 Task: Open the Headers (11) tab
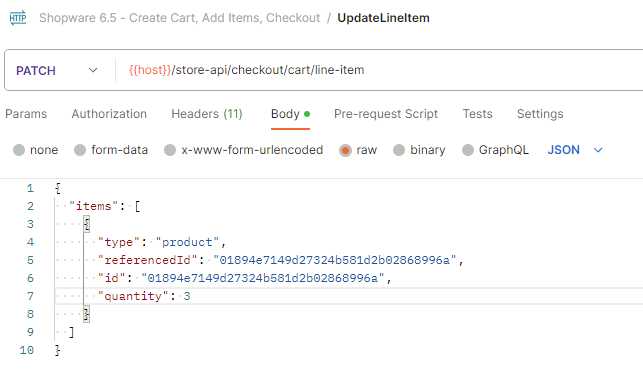(x=207, y=114)
